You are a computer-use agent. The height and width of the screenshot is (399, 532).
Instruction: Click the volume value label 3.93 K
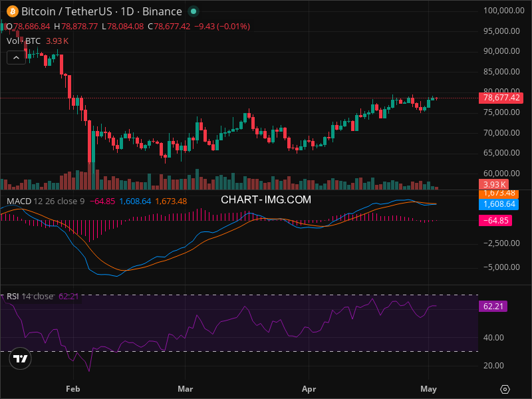493,185
